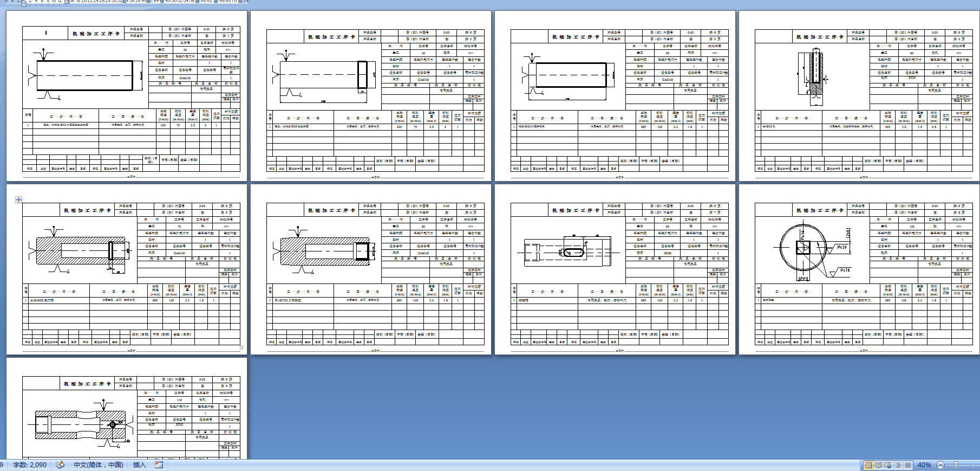Click the zoom slider thumb

pos(956,465)
